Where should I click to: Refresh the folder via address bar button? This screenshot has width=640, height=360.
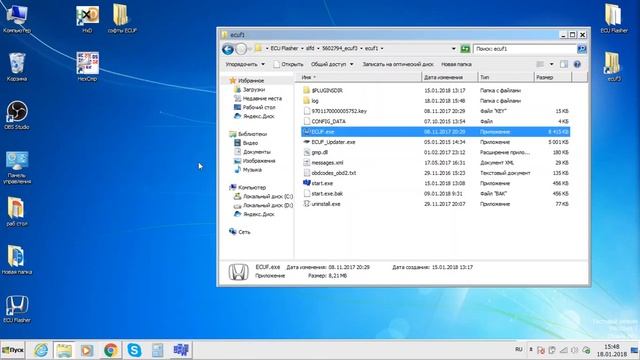coord(465,49)
